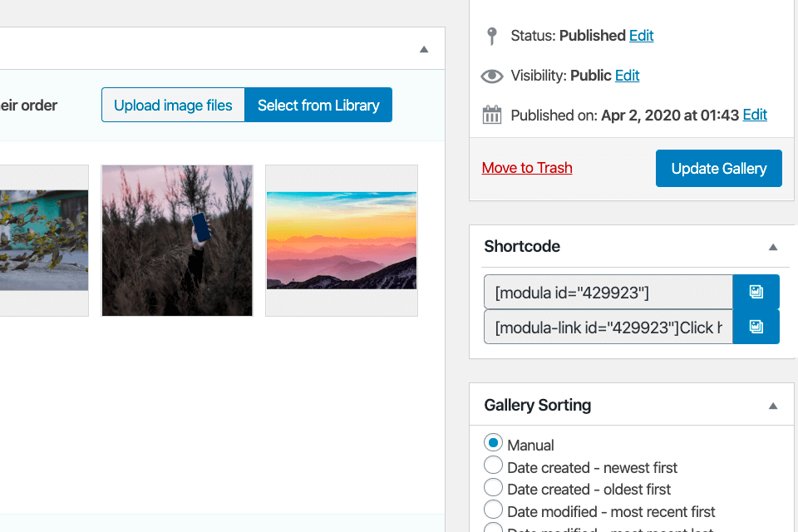Copy the modula id shortcode
The image size is (798, 532).
tap(756, 292)
